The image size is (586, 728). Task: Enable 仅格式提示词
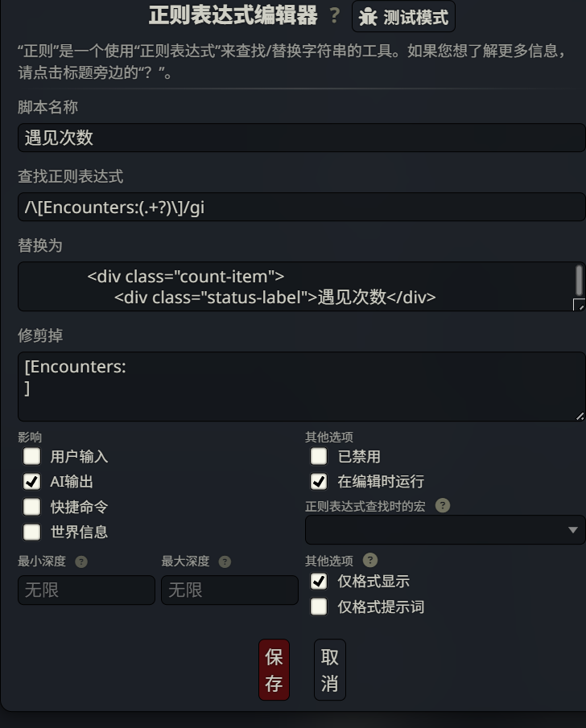[x=319, y=607]
